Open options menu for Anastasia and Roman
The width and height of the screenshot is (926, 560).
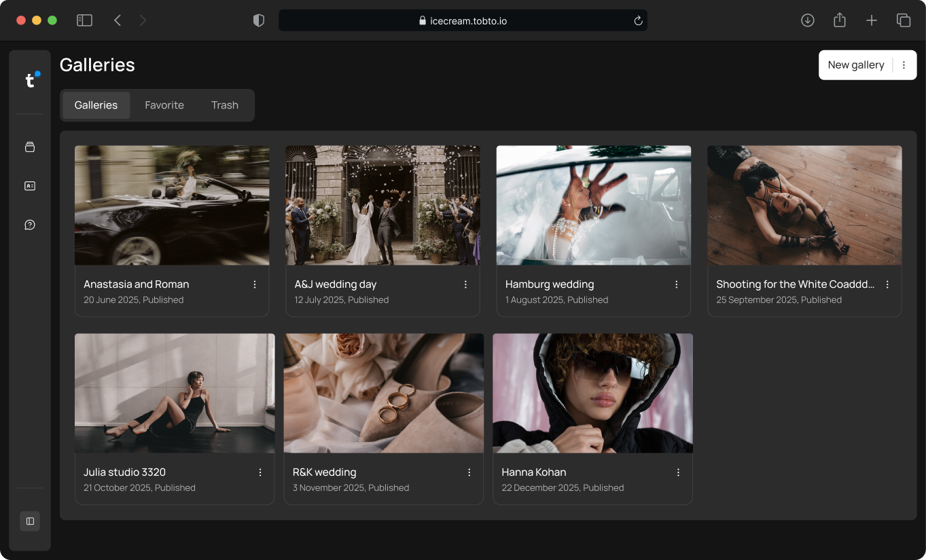tap(256, 284)
